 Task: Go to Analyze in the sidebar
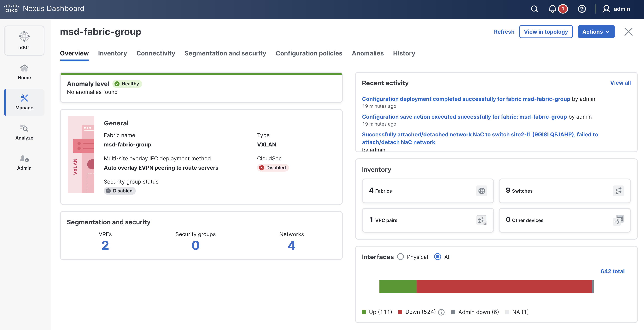click(24, 132)
